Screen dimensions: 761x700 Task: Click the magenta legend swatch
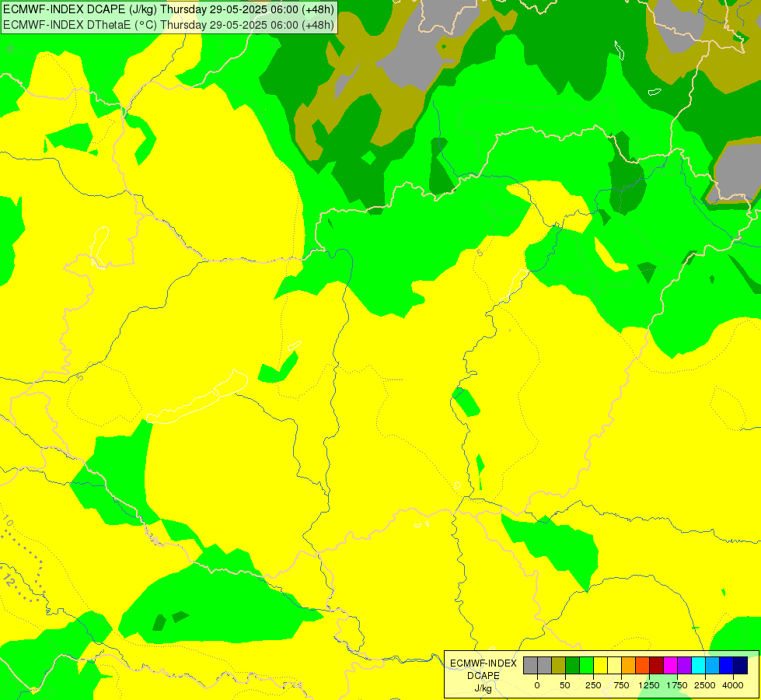[x=670, y=665]
